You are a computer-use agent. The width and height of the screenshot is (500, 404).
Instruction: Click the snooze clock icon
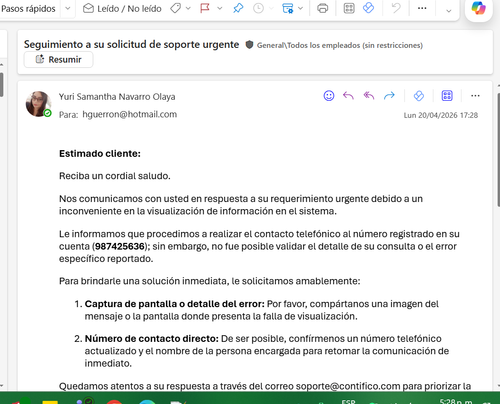(x=258, y=8)
